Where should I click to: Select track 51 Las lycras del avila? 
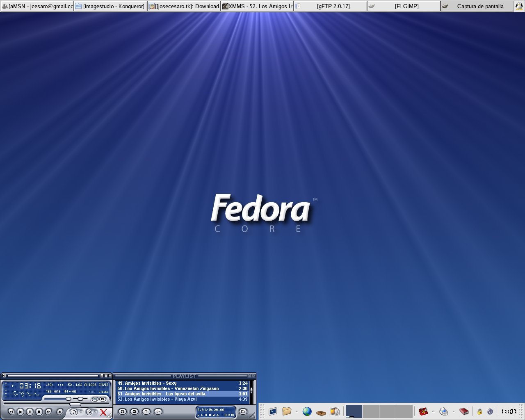click(183, 394)
